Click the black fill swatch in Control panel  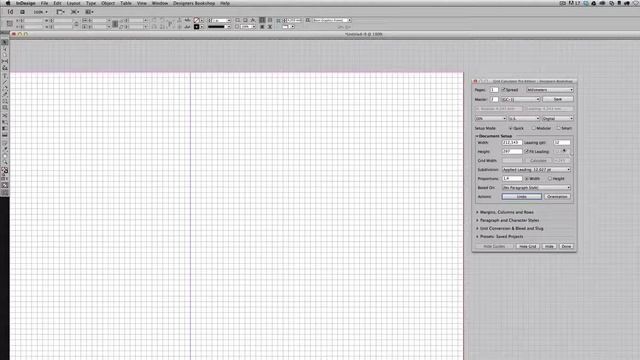[x=196, y=27]
